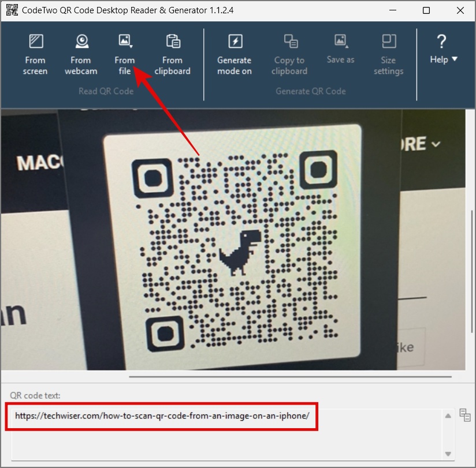Copy QR code text icon beside text box

coord(465,415)
